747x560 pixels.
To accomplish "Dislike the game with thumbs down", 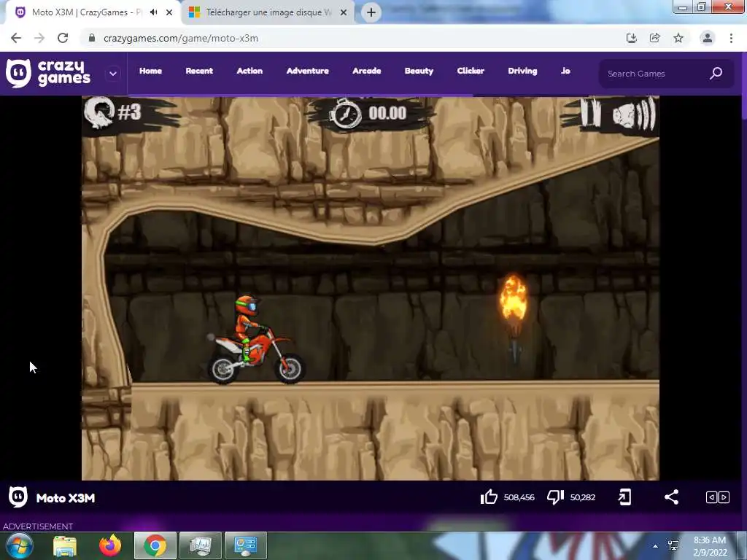I will point(555,497).
